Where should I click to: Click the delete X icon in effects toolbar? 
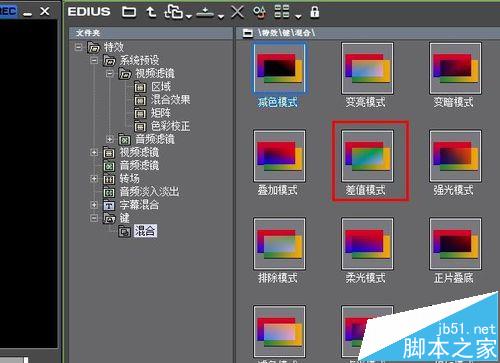[237, 12]
